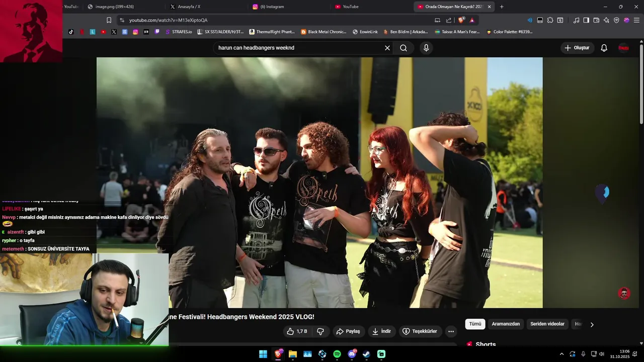Open Brave Wallet icon in toolbar
Image resolution: width=644 pixels, height=362 pixels.
coord(596,20)
